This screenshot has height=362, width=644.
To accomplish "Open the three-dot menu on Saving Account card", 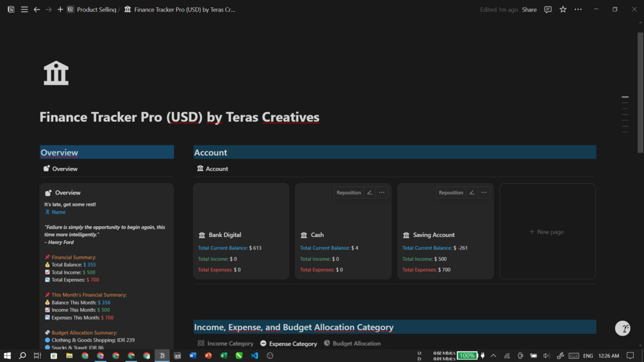I will coord(484,192).
